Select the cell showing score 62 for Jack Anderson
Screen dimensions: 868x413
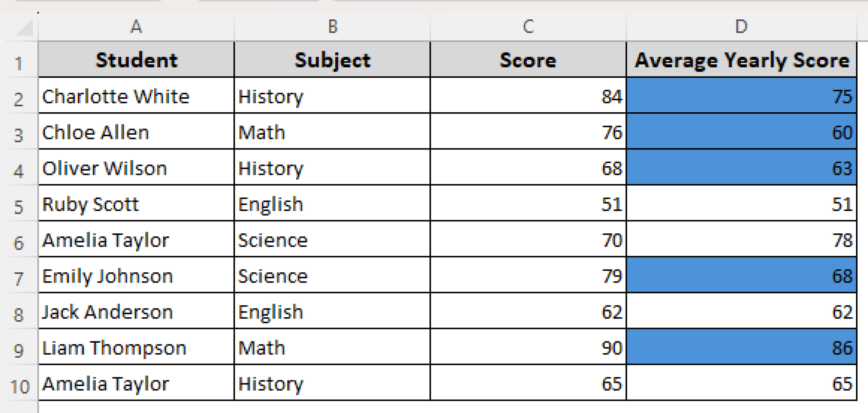click(527, 312)
